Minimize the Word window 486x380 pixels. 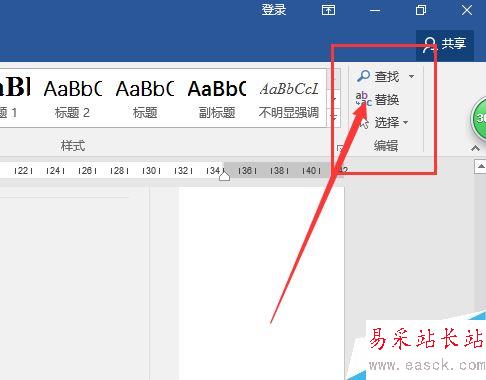tap(375, 10)
